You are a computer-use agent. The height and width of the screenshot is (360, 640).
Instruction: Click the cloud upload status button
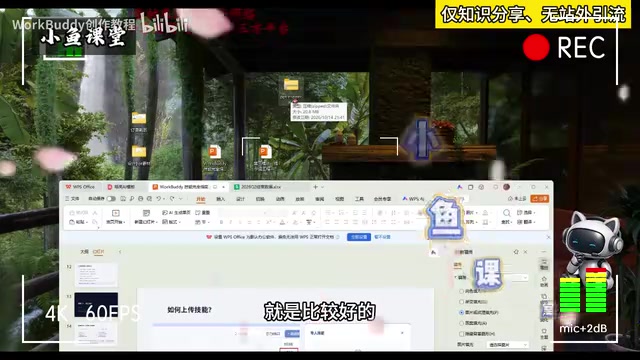click(517, 199)
